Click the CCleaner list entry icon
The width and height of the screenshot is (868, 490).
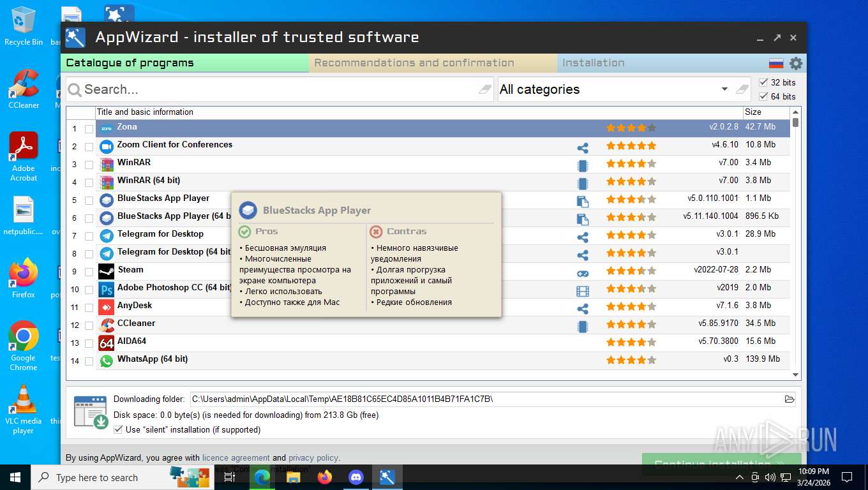(107, 325)
